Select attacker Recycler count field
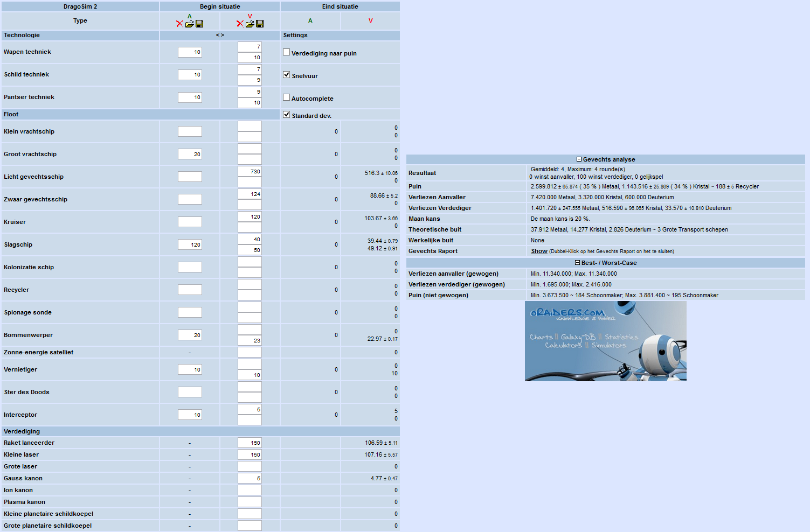Screen dimensions: 810x532 (190, 290)
